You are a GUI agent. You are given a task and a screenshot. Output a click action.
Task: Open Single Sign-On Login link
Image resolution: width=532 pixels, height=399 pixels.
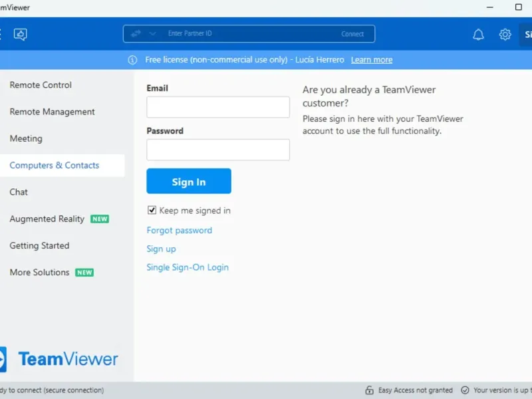188,267
